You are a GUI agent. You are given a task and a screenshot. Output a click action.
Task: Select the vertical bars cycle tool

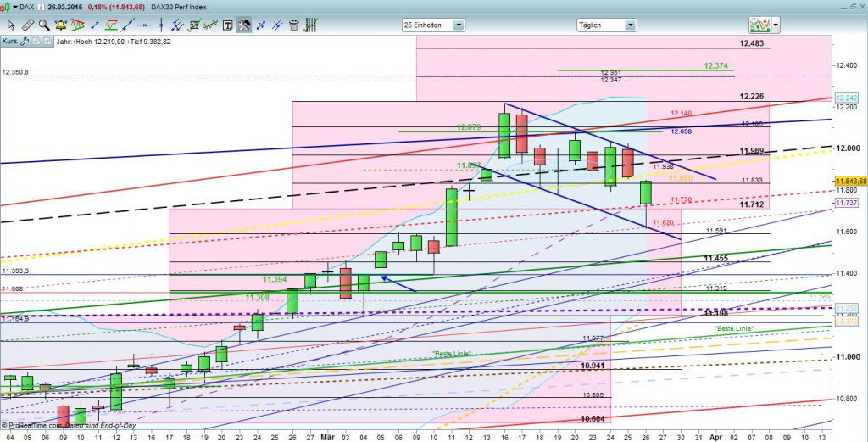tap(311, 25)
